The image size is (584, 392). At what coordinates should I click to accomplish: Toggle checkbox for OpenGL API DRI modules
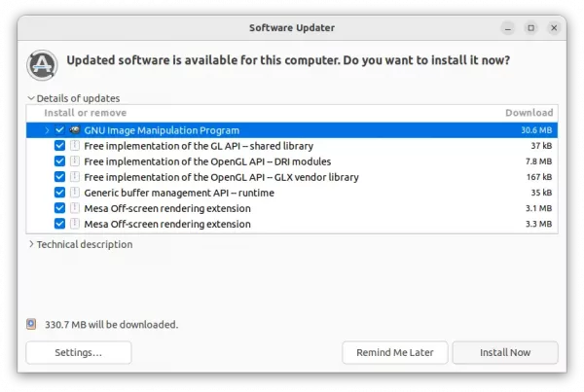pyautogui.click(x=59, y=161)
